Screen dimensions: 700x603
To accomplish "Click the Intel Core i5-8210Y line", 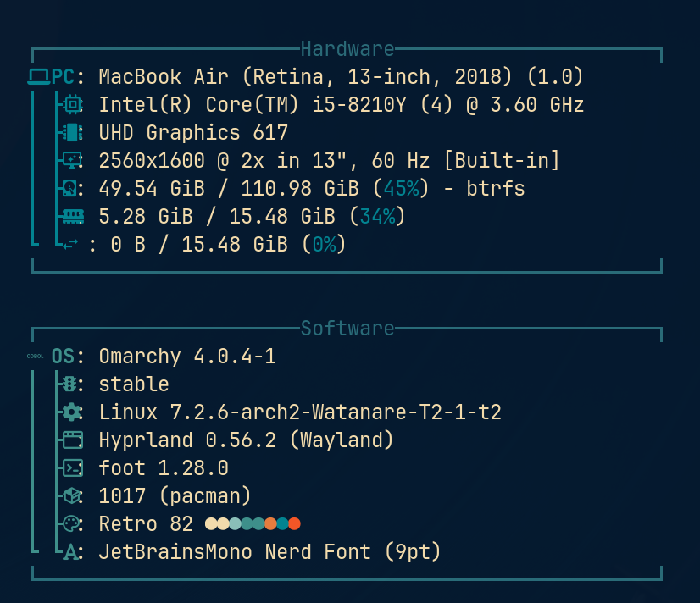I will pyautogui.click(x=341, y=105).
